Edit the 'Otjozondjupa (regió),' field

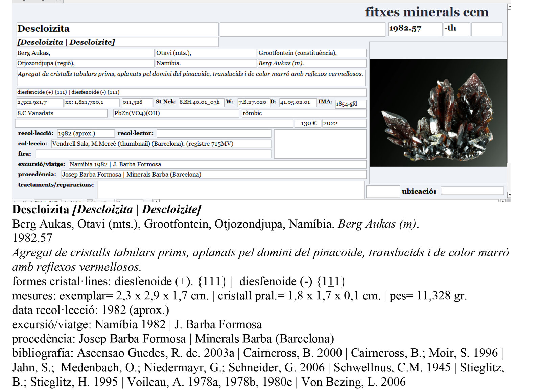coord(85,63)
